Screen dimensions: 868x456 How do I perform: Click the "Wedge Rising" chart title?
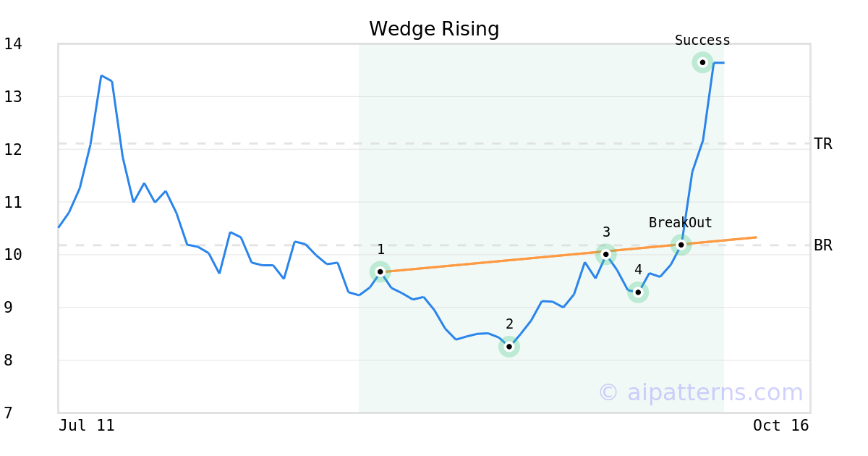coord(434,29)
